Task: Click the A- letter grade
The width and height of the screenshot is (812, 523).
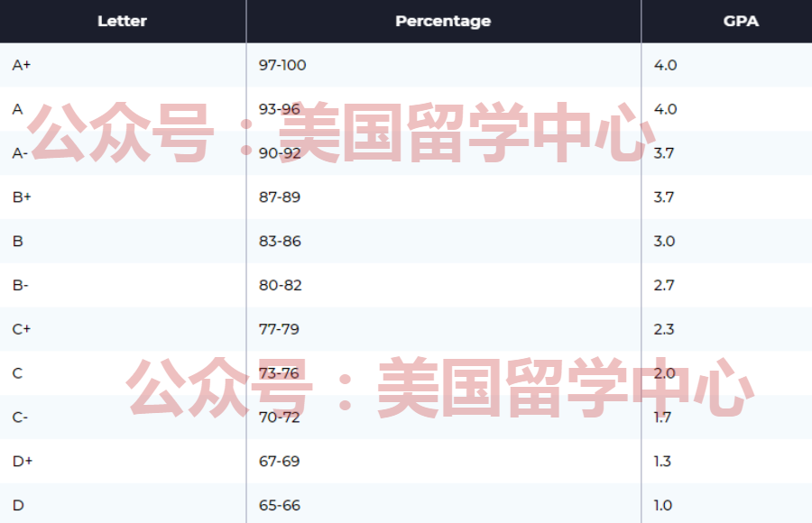Action: 19,153
